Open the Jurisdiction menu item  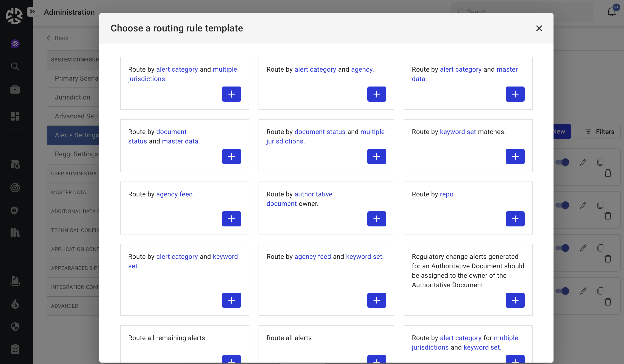(73, 97)
